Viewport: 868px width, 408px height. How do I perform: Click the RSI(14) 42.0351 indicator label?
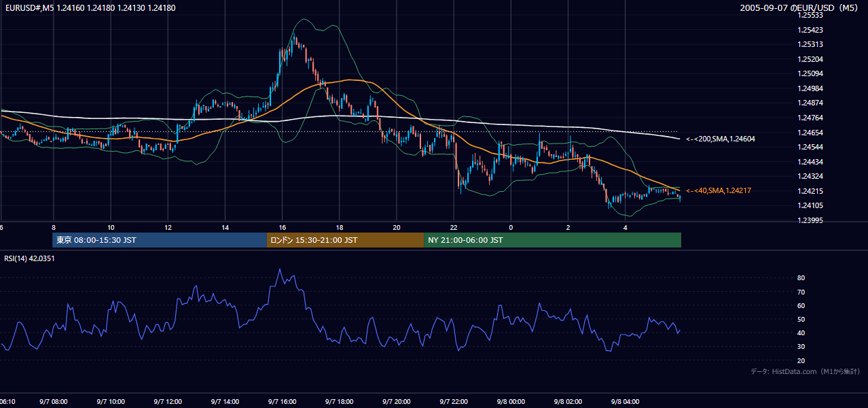(x=29, y=258)
